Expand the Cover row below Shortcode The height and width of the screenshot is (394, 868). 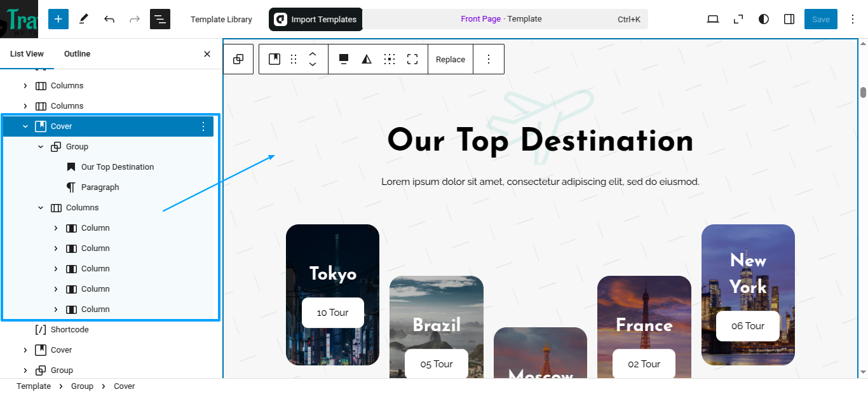click(25, 350)
